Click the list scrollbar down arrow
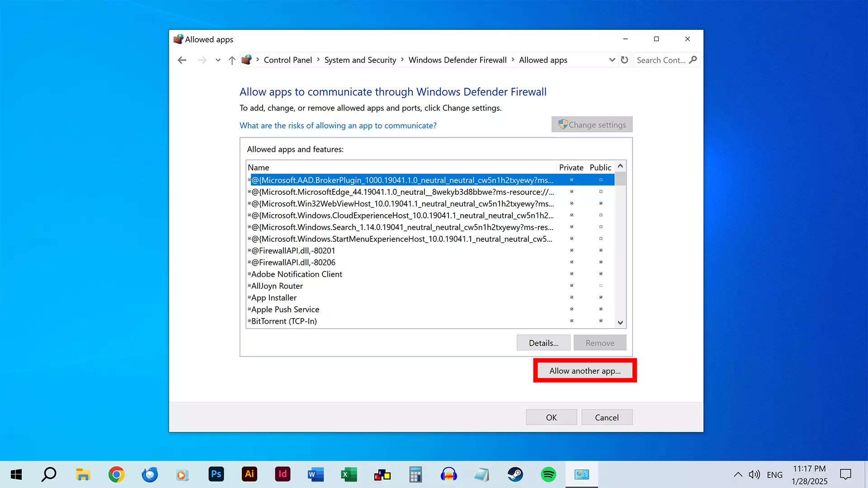This screenshot has width=868, height=488. [x=620, y=323]
